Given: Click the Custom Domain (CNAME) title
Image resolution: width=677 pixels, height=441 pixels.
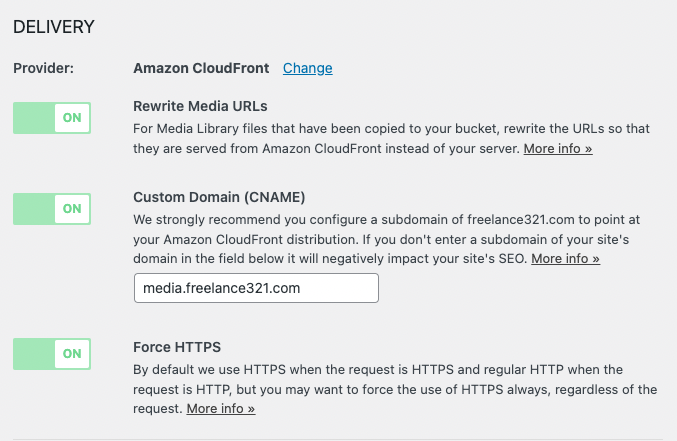Looking at the screenshot, I should 219,197.
